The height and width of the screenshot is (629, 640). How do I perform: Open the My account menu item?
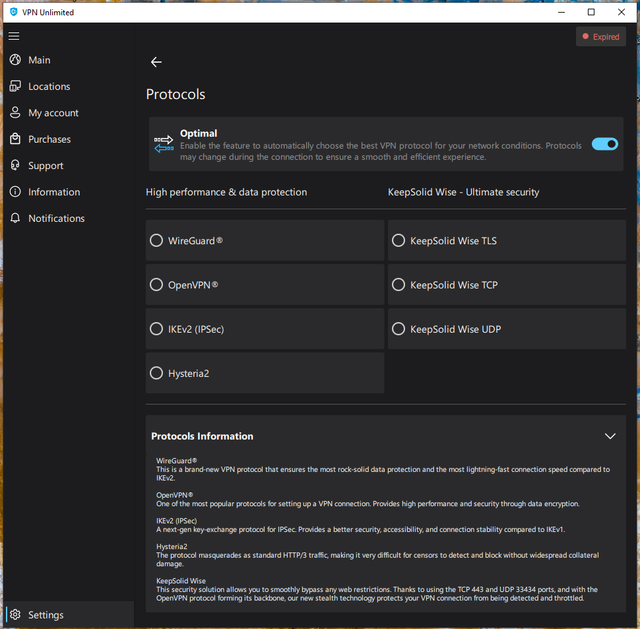(69, 113)
